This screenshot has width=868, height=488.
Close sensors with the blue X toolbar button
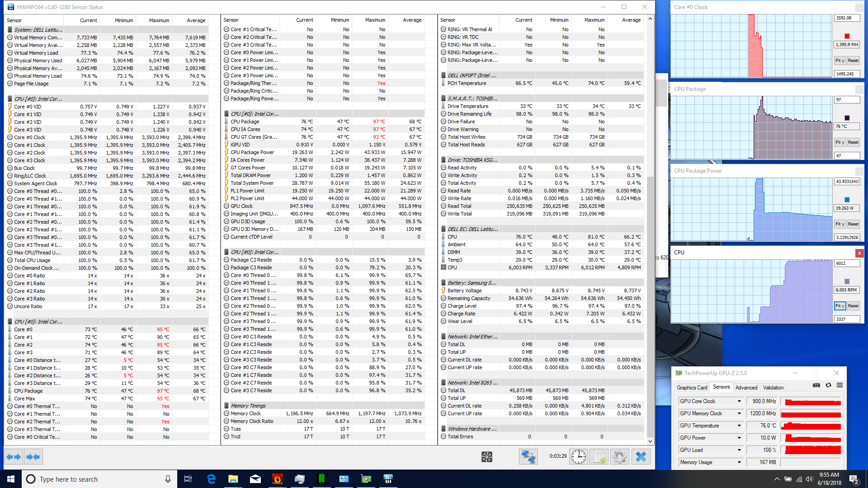pyautogui.click(x=641, y=457)
